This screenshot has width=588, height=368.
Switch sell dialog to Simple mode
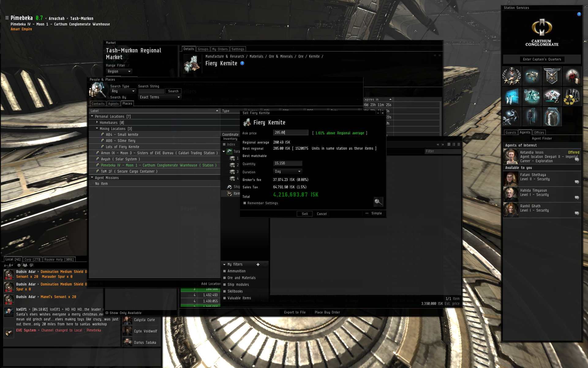pos(374,213)
